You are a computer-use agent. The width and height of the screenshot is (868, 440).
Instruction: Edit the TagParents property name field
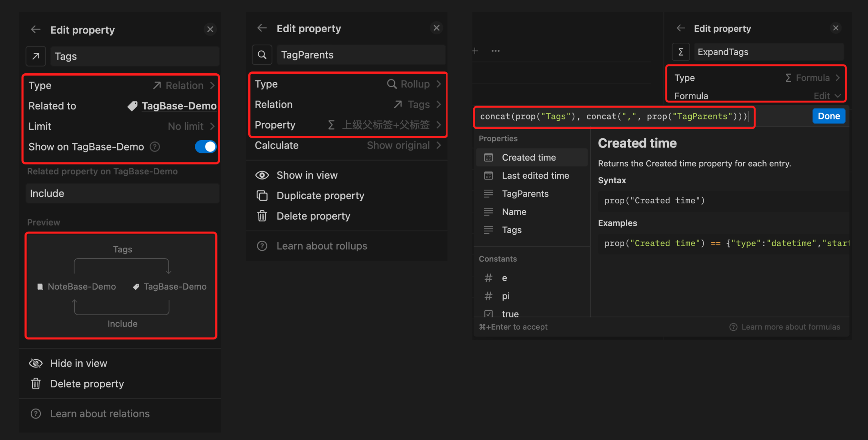361,55
